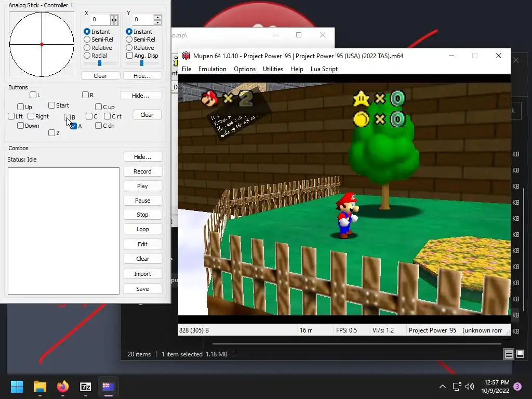Select Y axis Relative mode
Image resolution: width=532 pixels, height=399 pixels.
tap(129, 48)
